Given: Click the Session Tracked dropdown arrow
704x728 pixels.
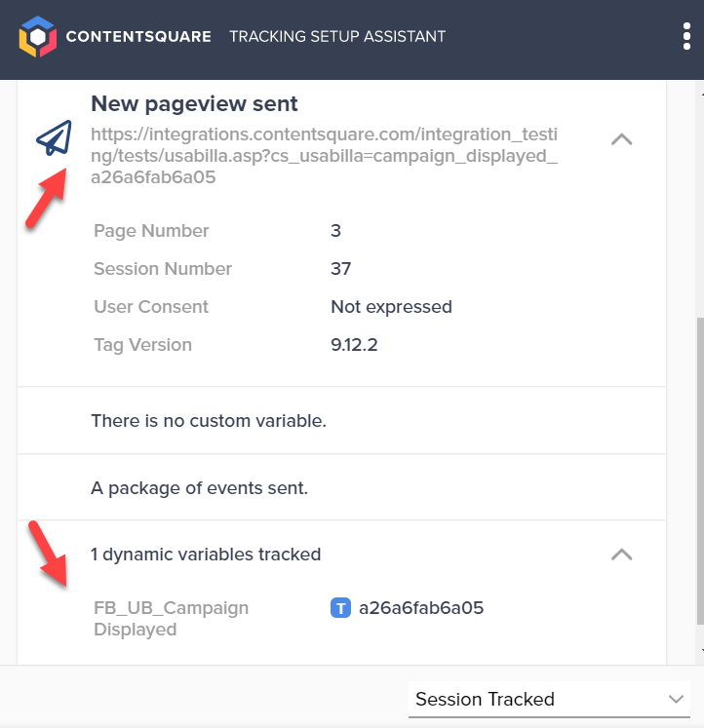Looking at the screenshot, I should point(676,699).
